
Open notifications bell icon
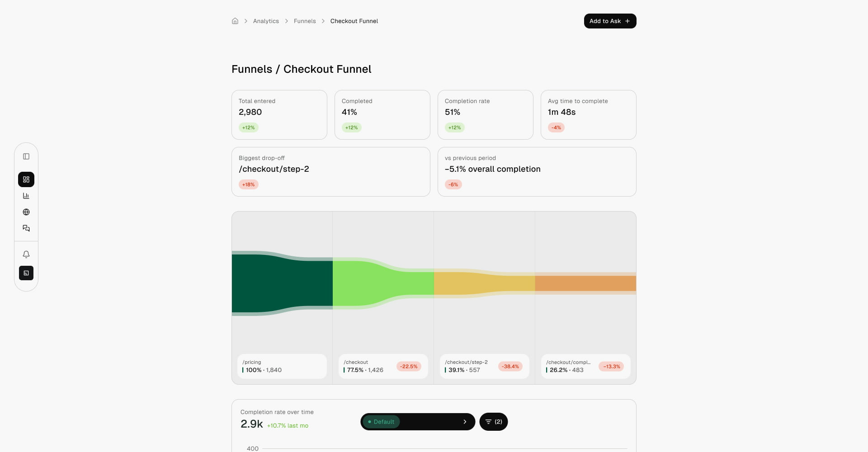tap(26, 254)
